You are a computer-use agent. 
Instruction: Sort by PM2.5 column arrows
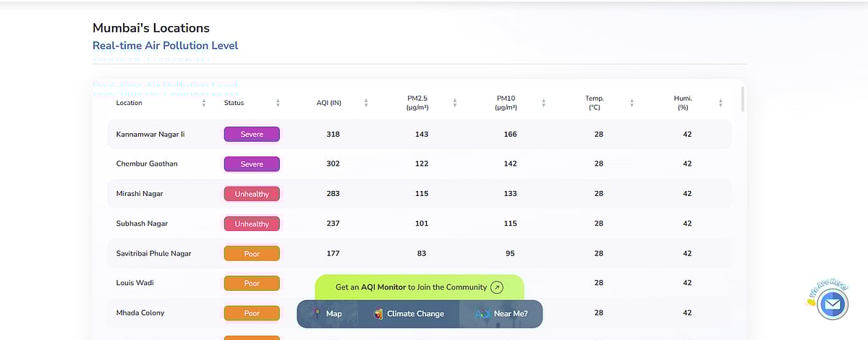(455, 103)
